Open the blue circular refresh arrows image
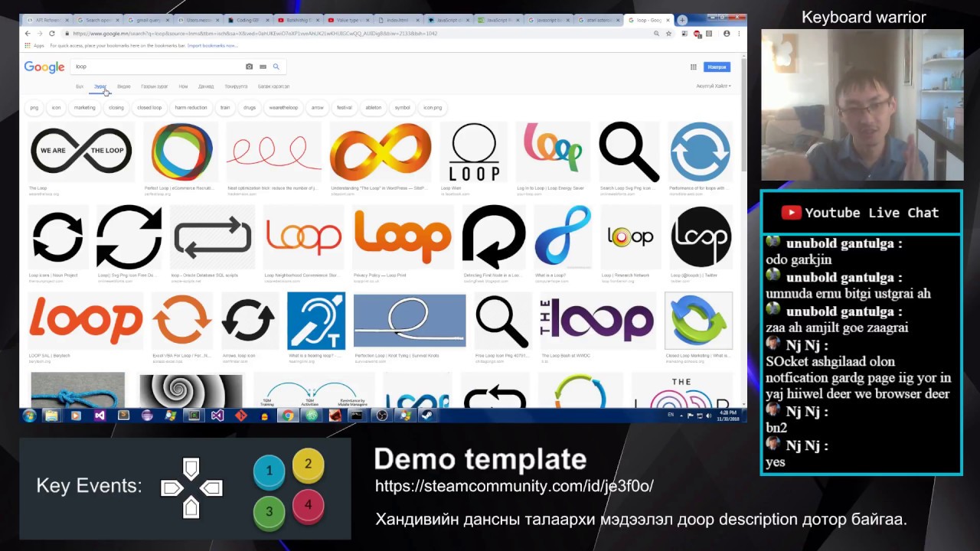Image resolution: width=980 pixels, height=551 pixels. point(701,152)
